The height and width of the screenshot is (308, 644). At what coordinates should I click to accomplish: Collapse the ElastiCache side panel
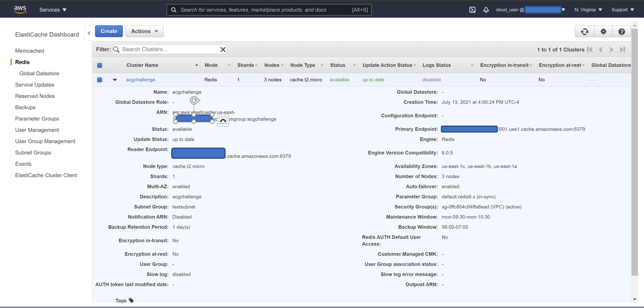coord(88,33)
